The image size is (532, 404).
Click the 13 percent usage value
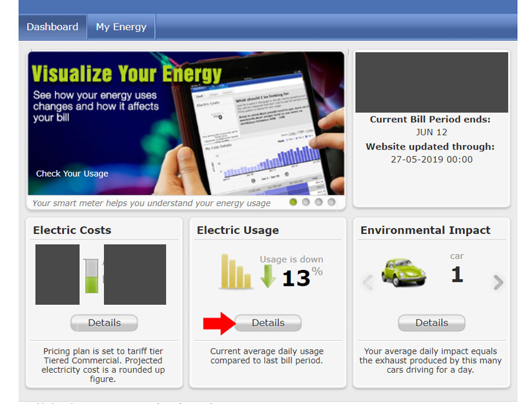point(302,277)
